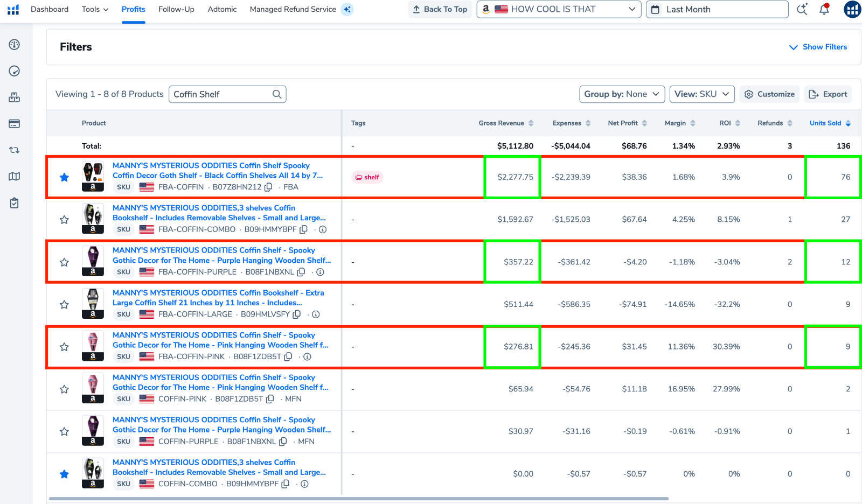Open the notifications bell
Image resolution: width=862 pixels, height=504 pixels.
(824, 9)
